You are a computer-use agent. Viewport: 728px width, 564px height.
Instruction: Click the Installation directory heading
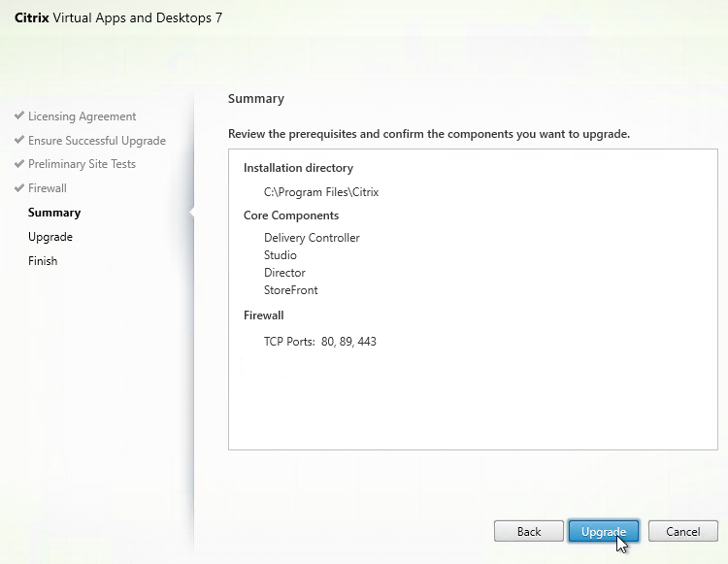tap(298, 168)
